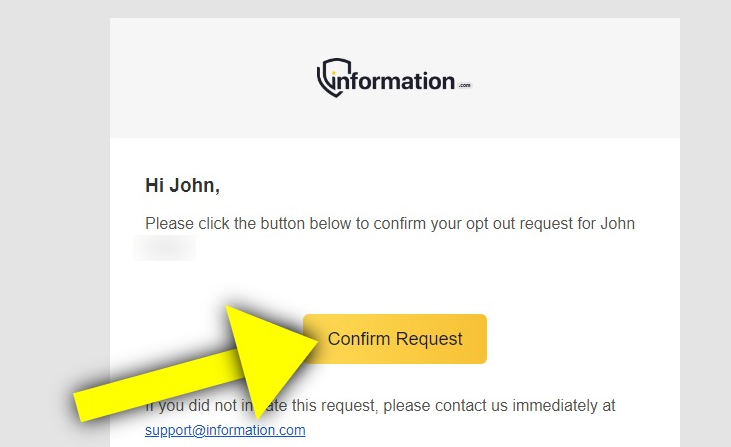Select the "Hi John," greeting heading
731x447 pixels.
pos(182,185)
